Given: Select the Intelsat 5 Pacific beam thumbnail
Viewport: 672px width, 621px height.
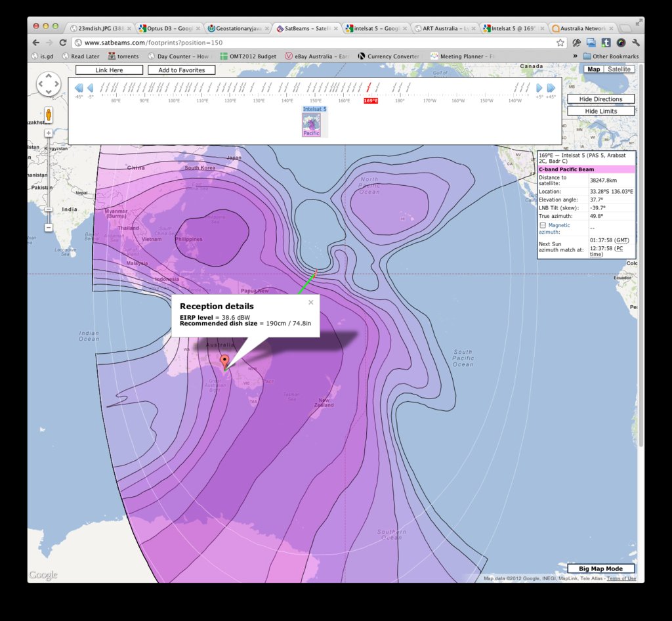Looking at the screenshot, I should [312, 125].
